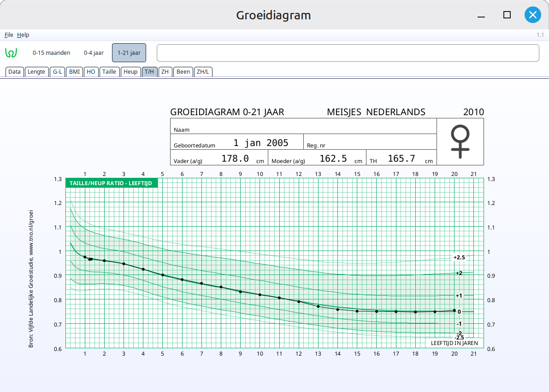Open the Been tab
The width and height of the screenshot is (549, 392).
tap(183, 72)
